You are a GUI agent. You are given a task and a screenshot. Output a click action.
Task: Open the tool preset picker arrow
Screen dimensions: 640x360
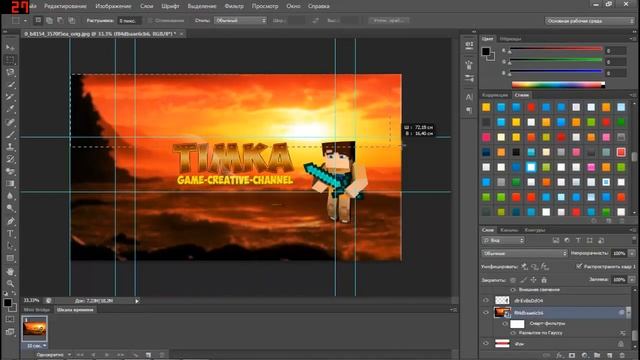click(25, 20)
